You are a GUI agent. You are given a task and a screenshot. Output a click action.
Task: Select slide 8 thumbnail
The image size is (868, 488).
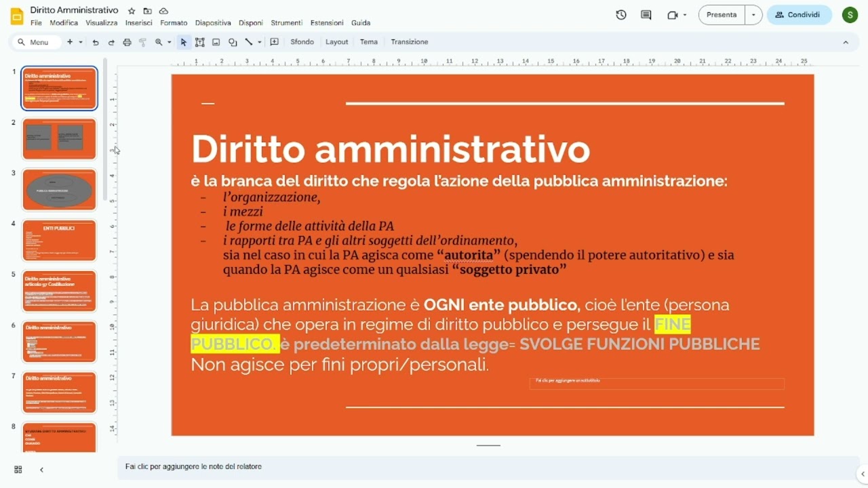60,437
